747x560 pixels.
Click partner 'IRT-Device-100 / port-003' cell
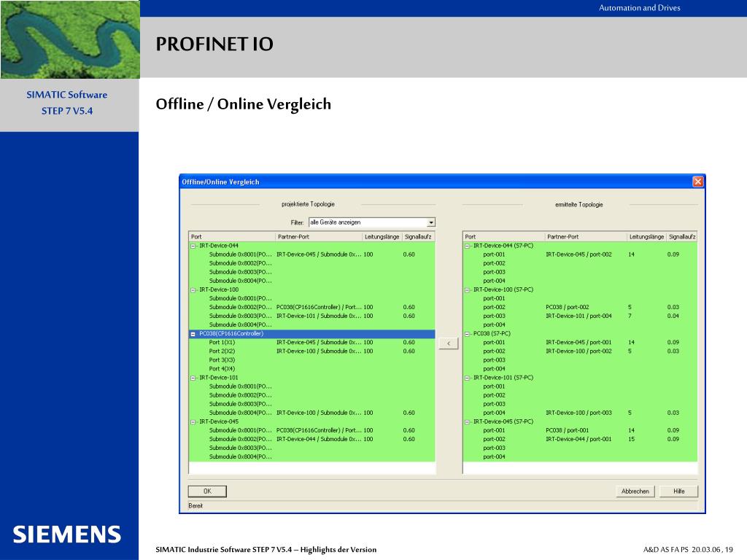578,413
